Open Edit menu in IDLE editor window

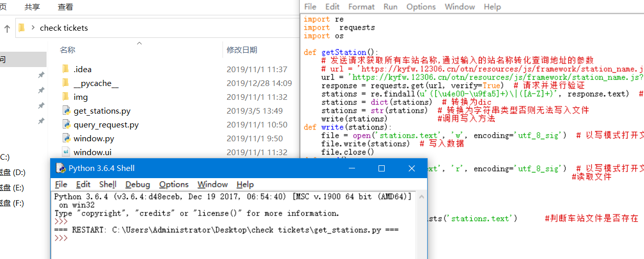pos(332,7)
